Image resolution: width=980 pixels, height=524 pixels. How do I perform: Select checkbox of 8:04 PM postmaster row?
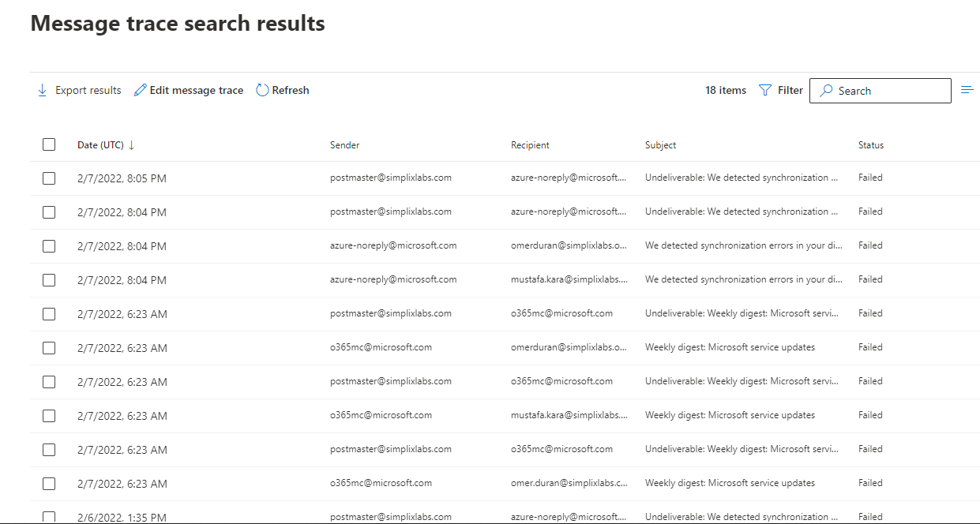[49, 212]
